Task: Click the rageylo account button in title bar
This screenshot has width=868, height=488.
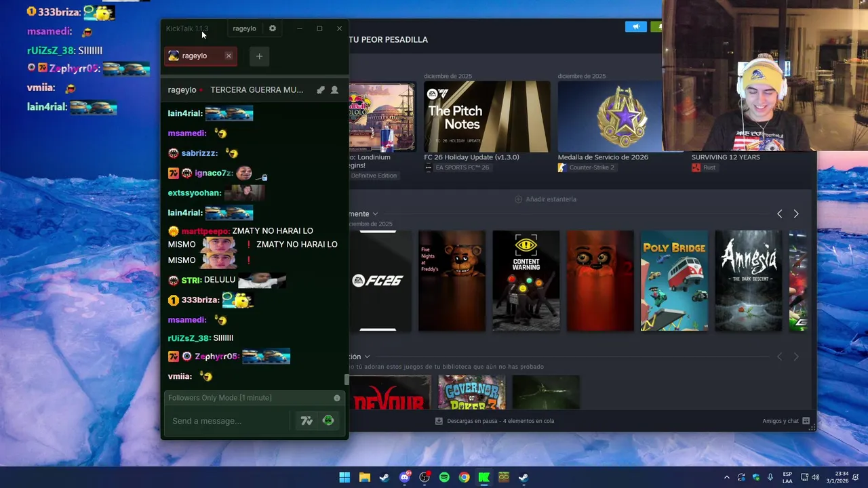Action: click(x=244, y=28)
